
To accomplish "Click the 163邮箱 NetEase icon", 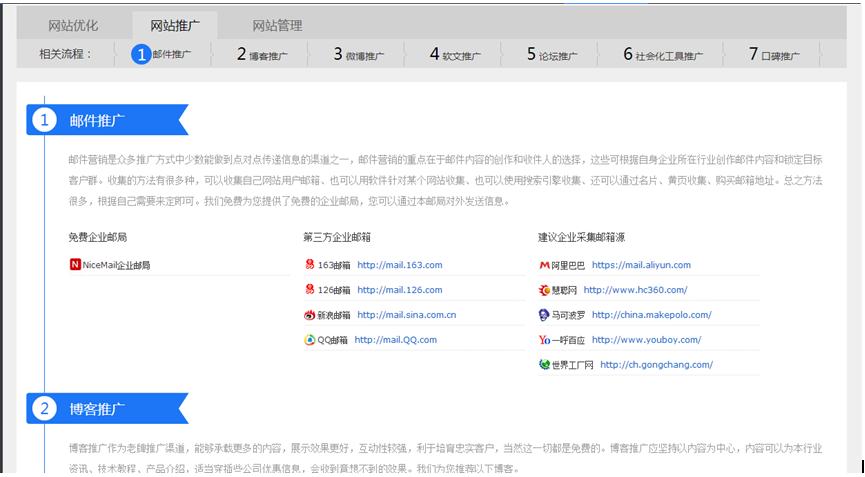I will click(x=309, y=265).
